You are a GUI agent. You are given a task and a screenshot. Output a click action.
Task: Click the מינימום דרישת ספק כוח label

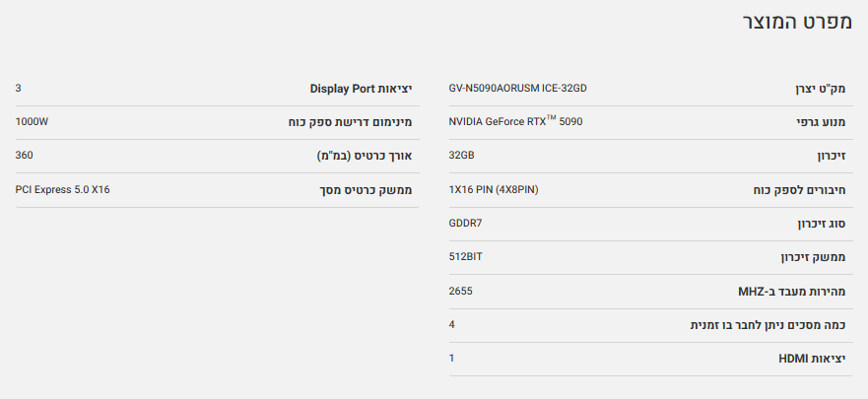click(343, 123)
